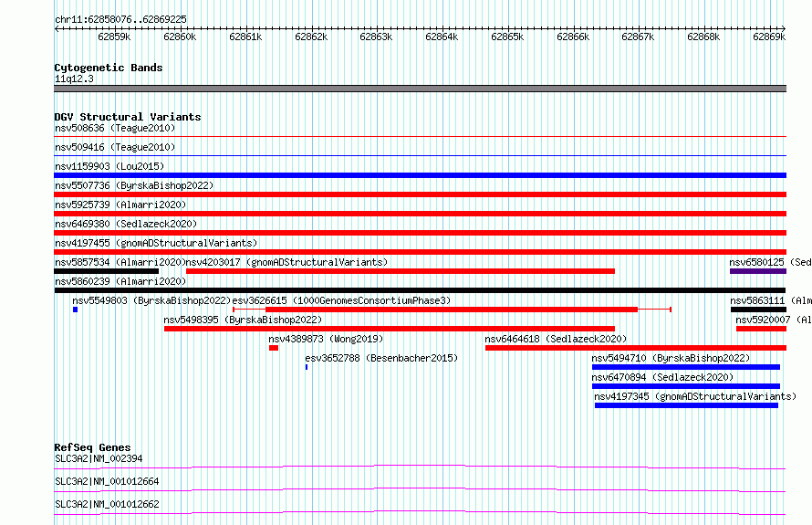Click the nsv508636 (Teague2010) variant label

pyautogui.click(x=115, y=128)
